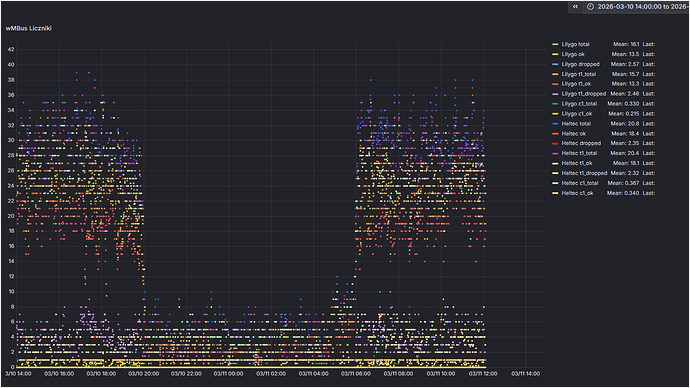Viewport: 690px width, 388px height.
Task: Click the Heltec dropped red color swatch
Action: [555, 143]
